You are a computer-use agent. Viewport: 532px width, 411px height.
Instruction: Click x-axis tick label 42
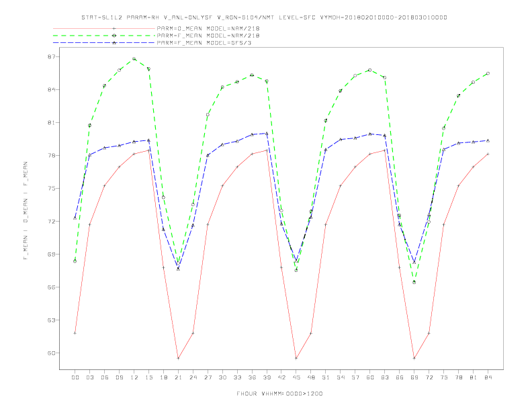[281, 377]
